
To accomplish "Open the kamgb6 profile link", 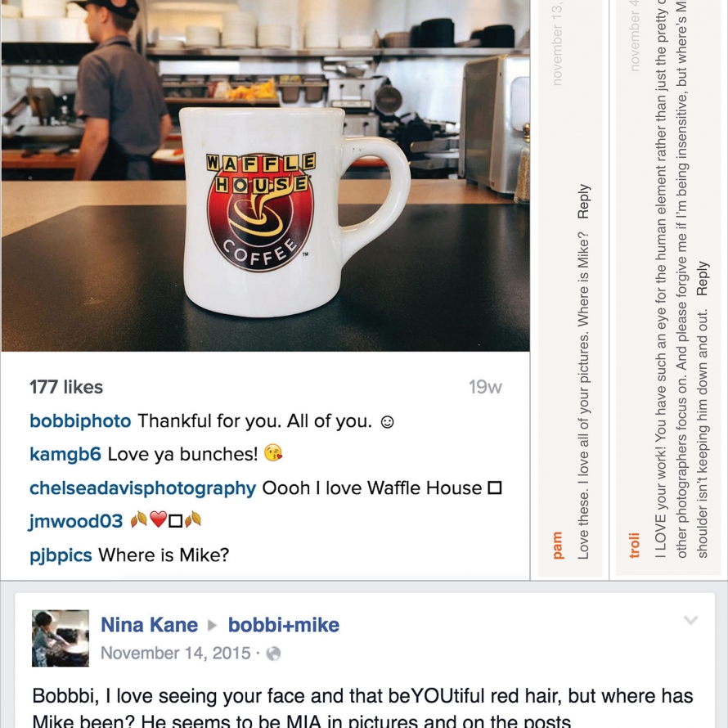I will point(65,454).
